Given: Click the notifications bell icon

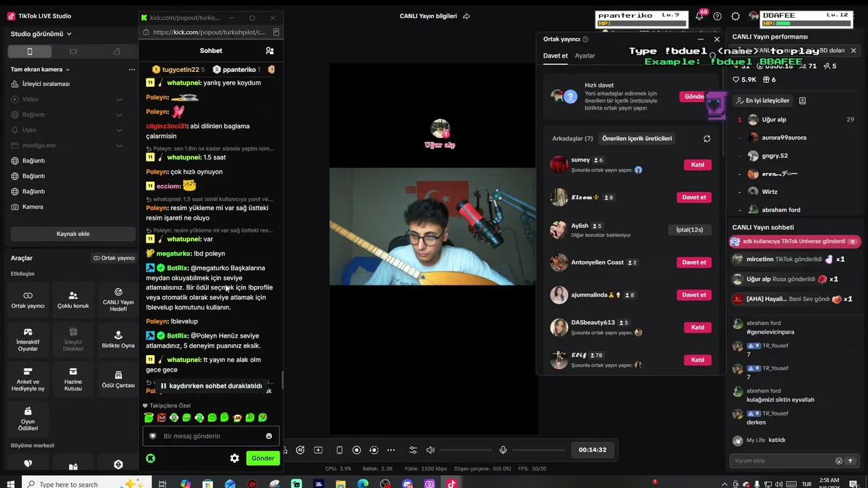Looking at the screenshot, I should 699,16.
